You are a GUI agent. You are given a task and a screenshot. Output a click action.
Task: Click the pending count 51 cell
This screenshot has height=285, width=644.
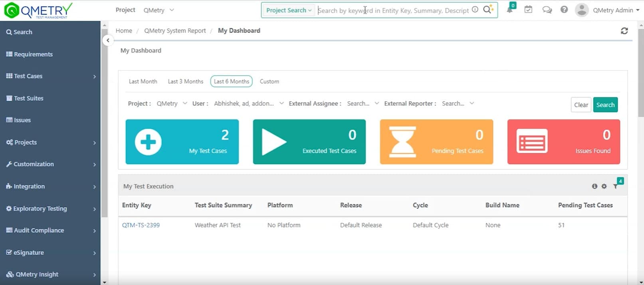pos(561,225)
